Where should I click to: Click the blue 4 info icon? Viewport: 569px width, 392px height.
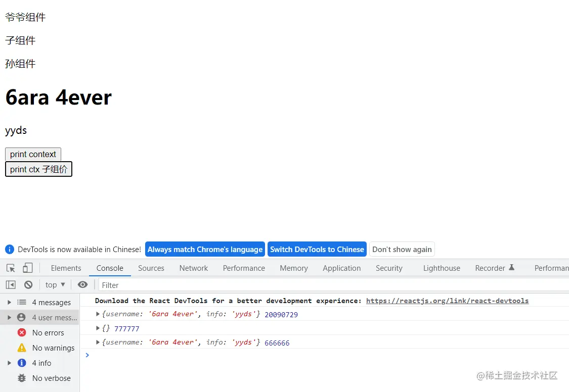click(22, 363)
